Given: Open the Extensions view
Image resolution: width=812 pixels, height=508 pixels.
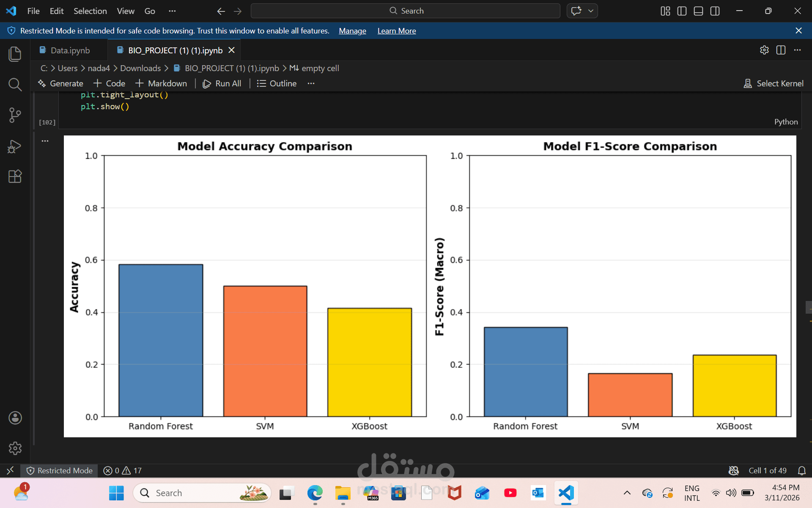Looking at the screenshot, I should tap(15, 176).
